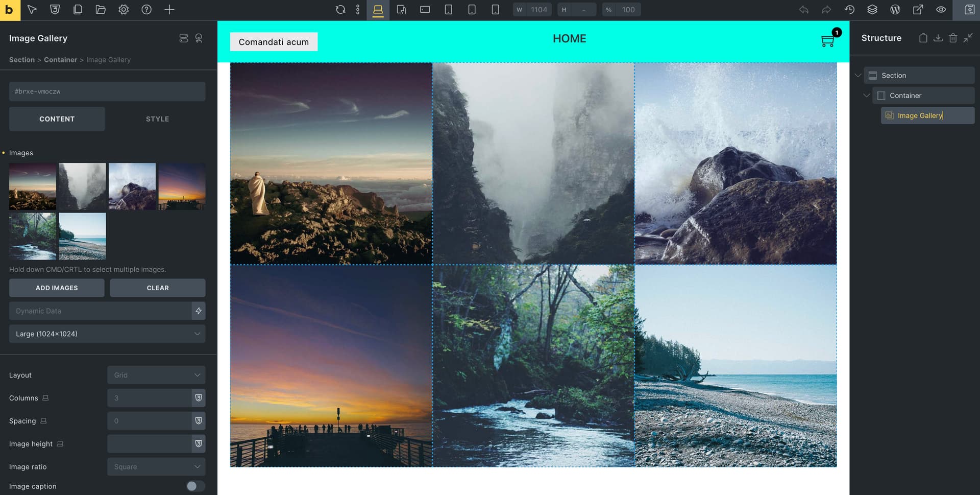
Task: Select the Section item in Structure
Action: pos(919,76)
